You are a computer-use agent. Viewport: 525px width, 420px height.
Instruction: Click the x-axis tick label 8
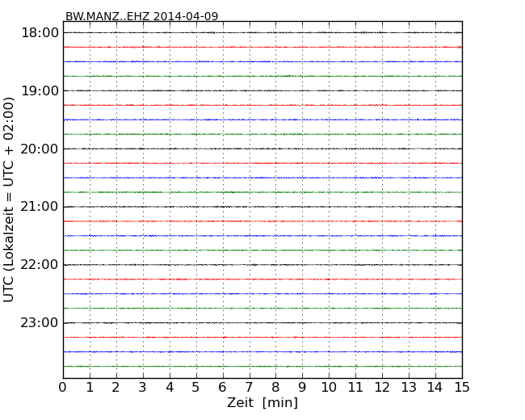[275, 388]
